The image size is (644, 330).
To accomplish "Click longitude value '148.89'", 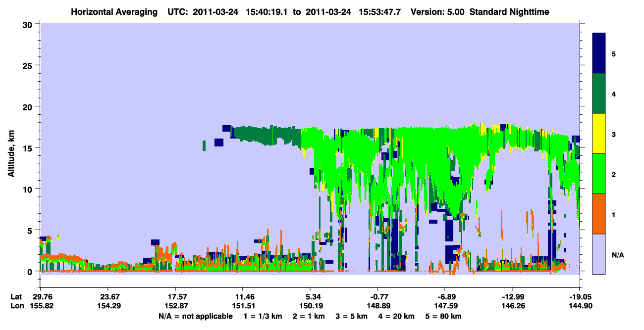I will 377,306.
